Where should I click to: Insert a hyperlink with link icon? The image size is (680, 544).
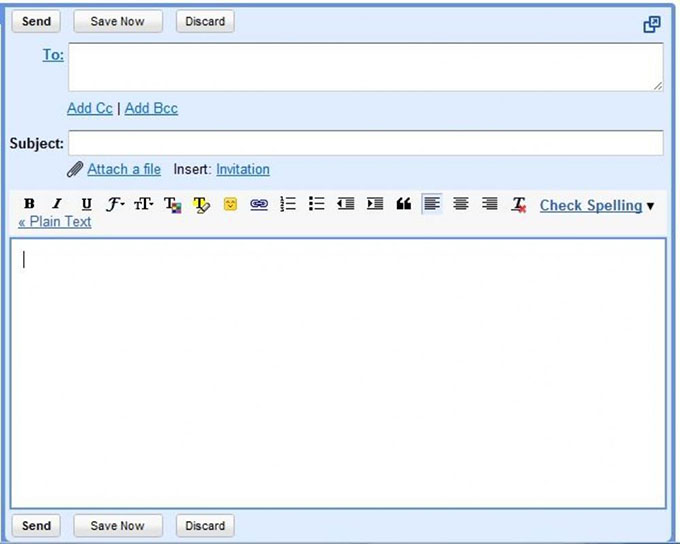click(259, 204)
